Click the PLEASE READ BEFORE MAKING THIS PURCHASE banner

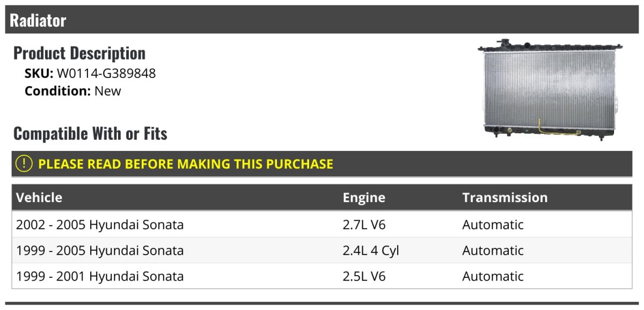pos(186,164)
